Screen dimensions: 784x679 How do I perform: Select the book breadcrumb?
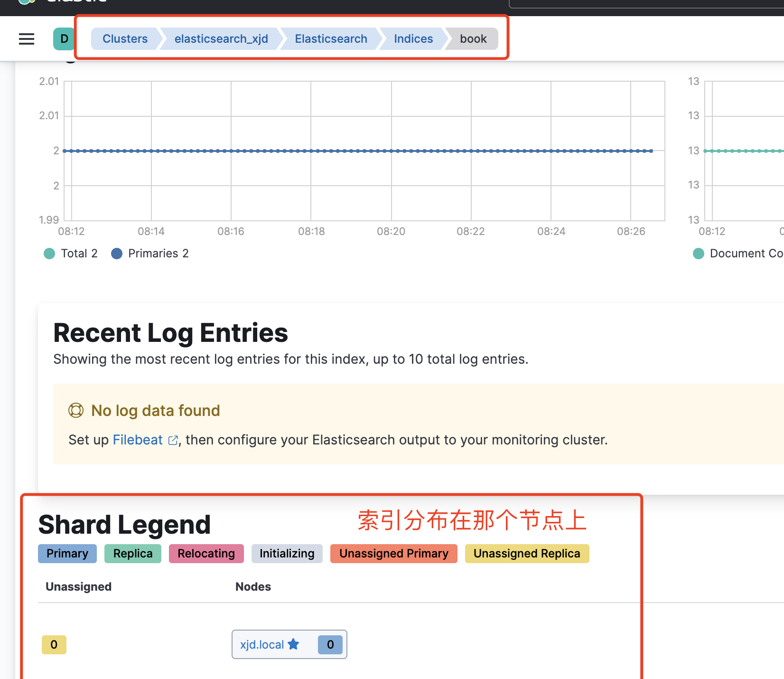pyautogui.click(x=473, y=39)
